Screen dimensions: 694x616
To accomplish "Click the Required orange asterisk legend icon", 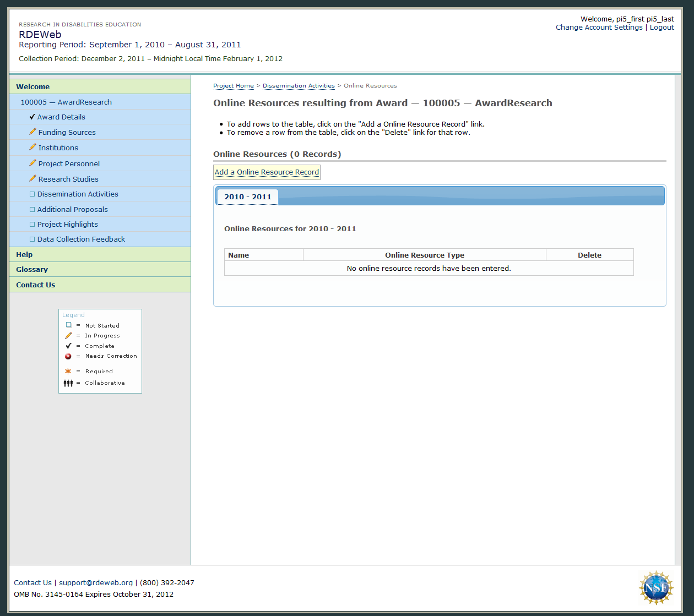I will (68, 371).
